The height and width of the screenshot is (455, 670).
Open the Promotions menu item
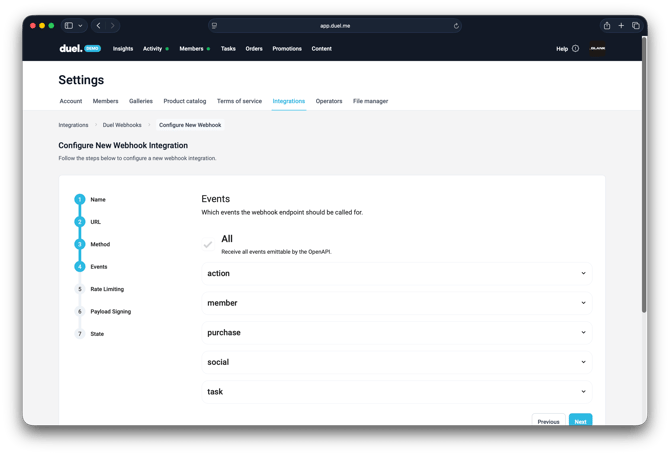pyautogui.click(x=287, y=48)
